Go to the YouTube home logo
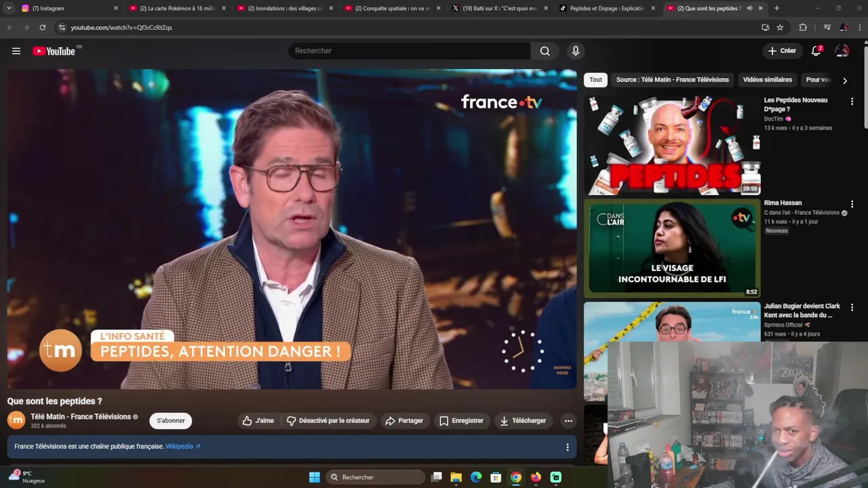Viewport: 868px width, 488px height. tap(54, 51)
